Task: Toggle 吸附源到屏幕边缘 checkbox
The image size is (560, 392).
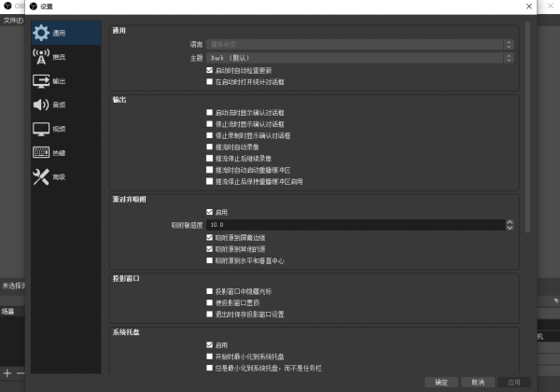Action: pyautogui.click(x=209, y=238)
